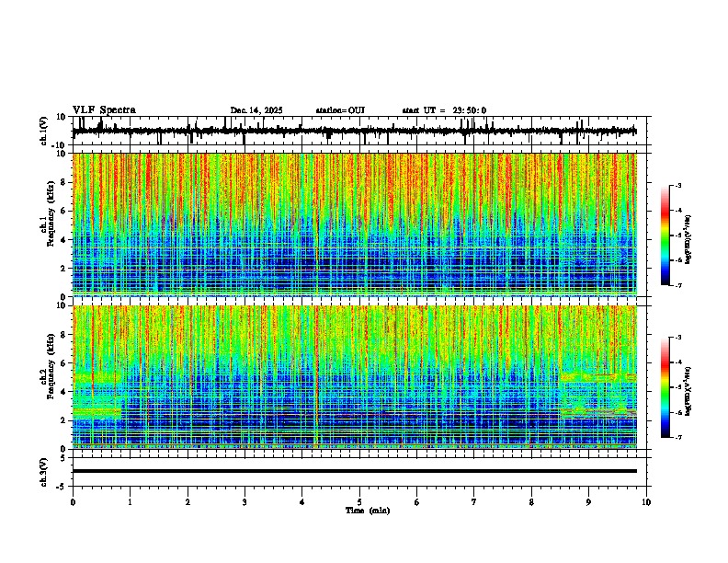Image resolution: width=728 pixels, height=563 pixels.
Task: Click time-axis tick label "5" below ch.3 plot
Action: pyautogui.click(x=359, y=502)
